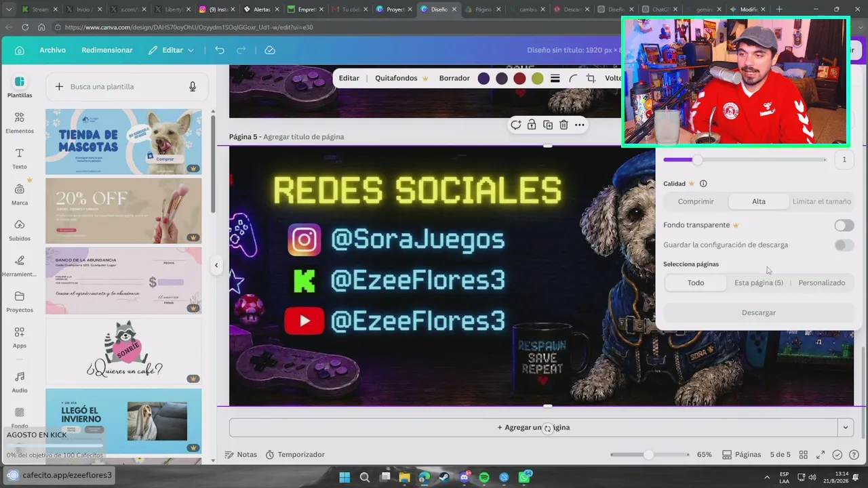Click Editar in the image toolbar

pyautogui.click(x=349, y=79)
